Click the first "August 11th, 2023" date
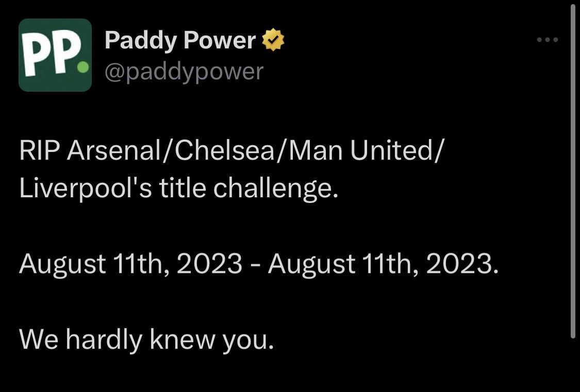The height and width of the screenshot is (392, 580). (130, 264)
